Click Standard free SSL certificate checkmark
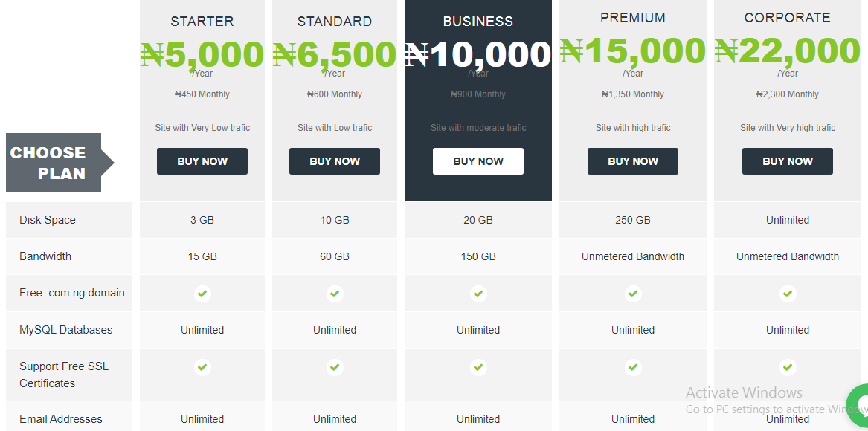 click(335, 367)
